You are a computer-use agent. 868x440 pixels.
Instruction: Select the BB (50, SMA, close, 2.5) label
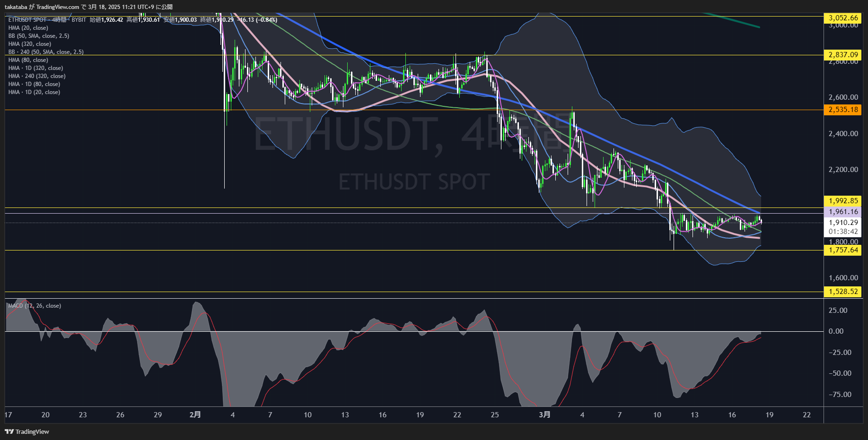39,36
